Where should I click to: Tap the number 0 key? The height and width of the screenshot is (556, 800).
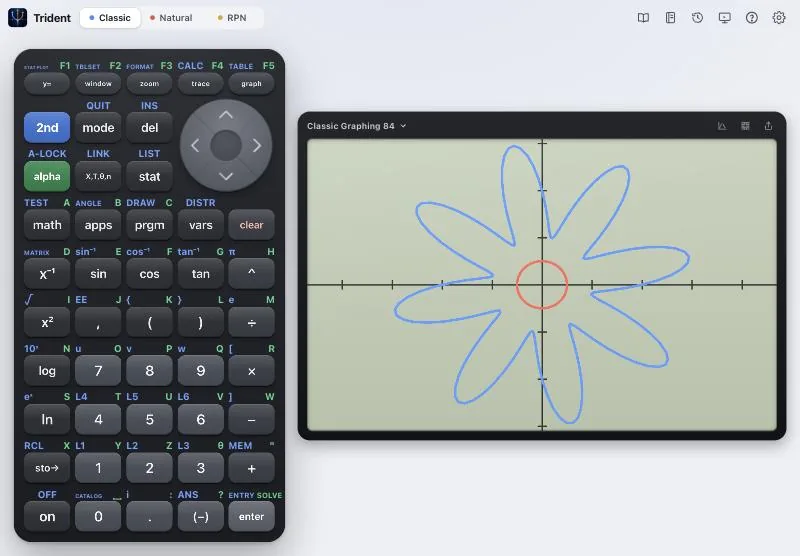[x=98, y=517]
